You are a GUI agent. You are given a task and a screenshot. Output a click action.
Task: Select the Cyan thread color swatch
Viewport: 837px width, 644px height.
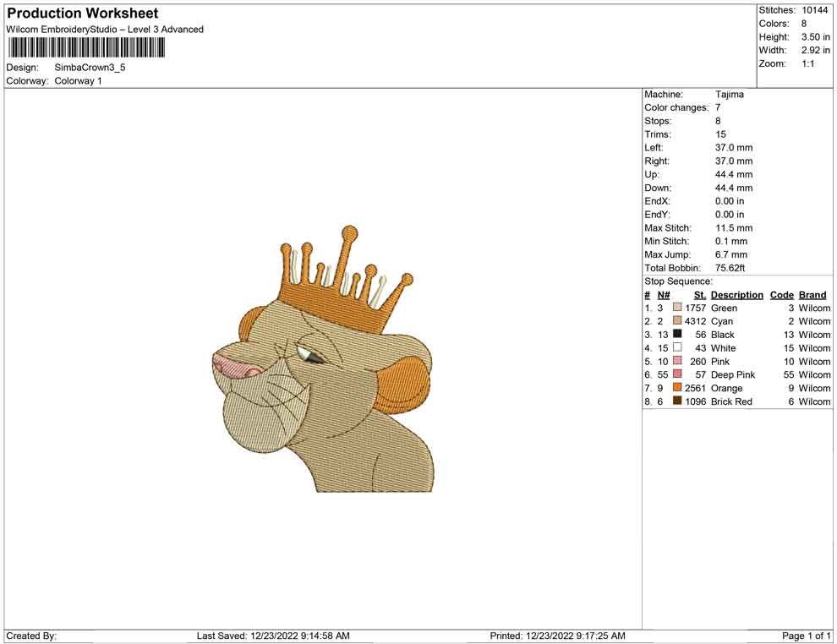coord(676,321)
